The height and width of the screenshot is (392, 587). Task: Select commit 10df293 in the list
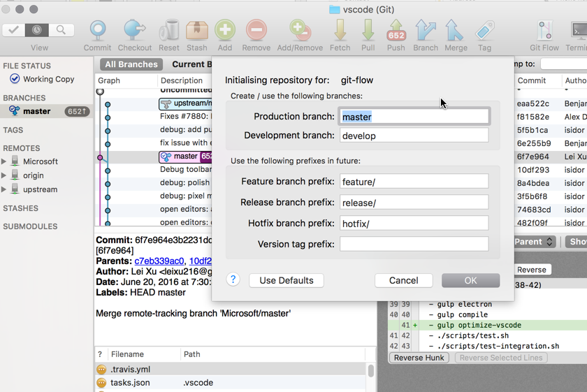(532, 170)
